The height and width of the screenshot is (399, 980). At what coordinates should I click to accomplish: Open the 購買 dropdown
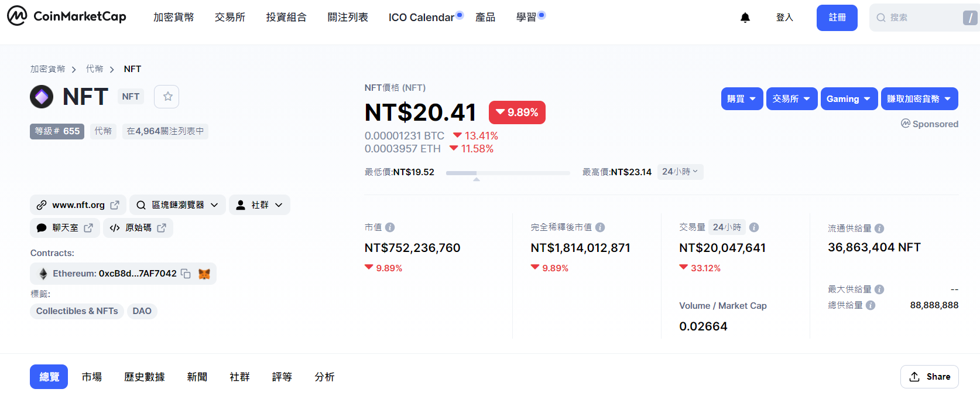click(x=742, y=99)
